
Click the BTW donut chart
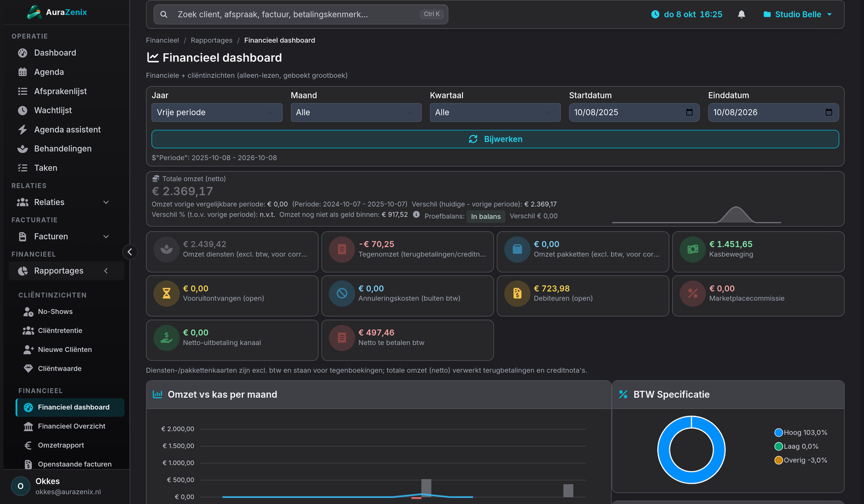click(691, 450)
